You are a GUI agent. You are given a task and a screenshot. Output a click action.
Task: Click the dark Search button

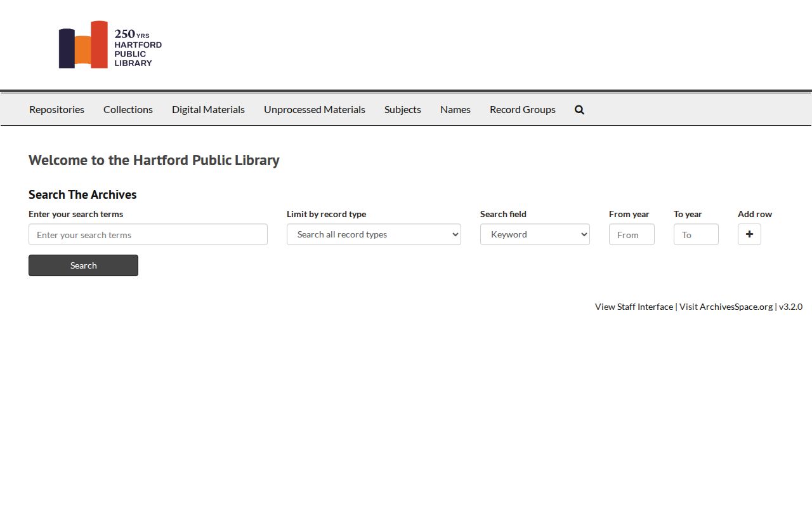83,265
